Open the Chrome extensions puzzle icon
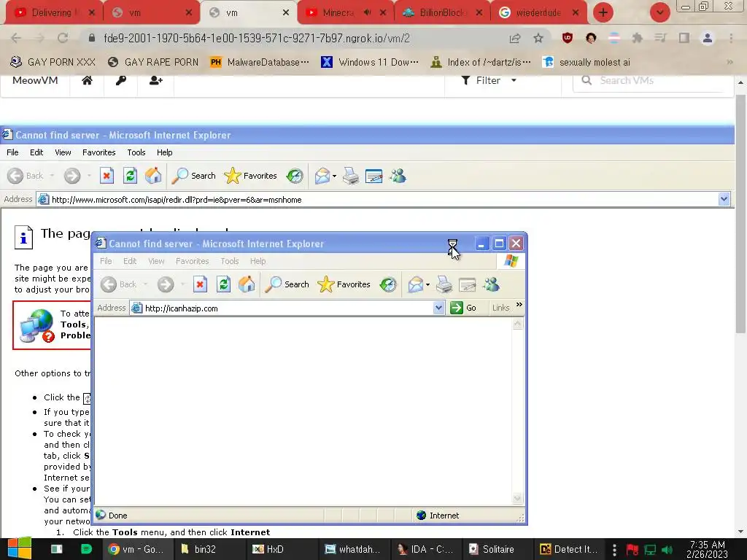 click(638, 38)
